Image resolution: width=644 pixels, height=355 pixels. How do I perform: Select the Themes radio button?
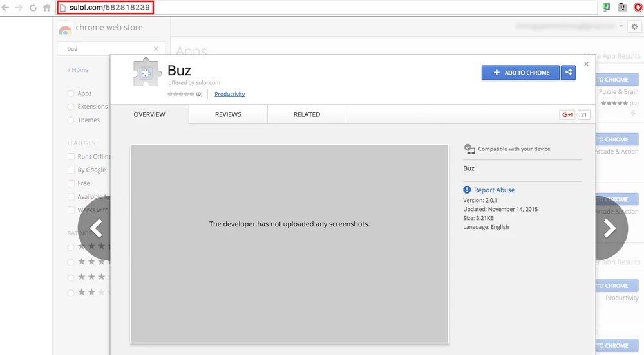pyautogui.click(x=71, y=120)
